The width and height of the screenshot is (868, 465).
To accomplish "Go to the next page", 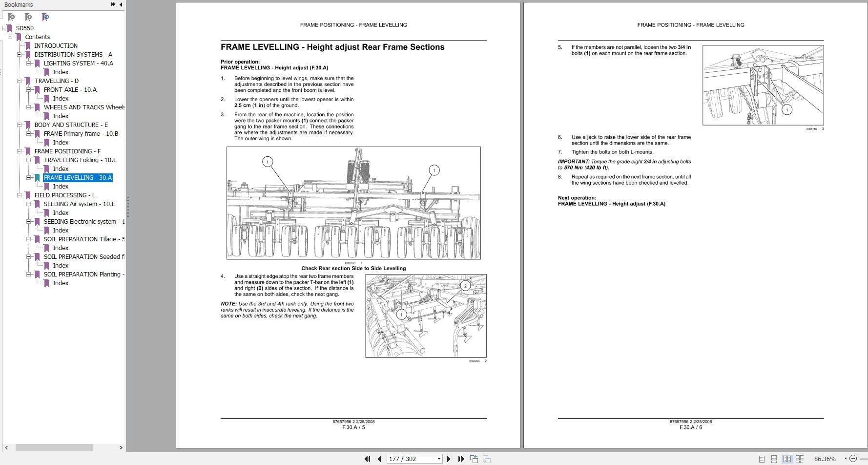I will point(449,459).
